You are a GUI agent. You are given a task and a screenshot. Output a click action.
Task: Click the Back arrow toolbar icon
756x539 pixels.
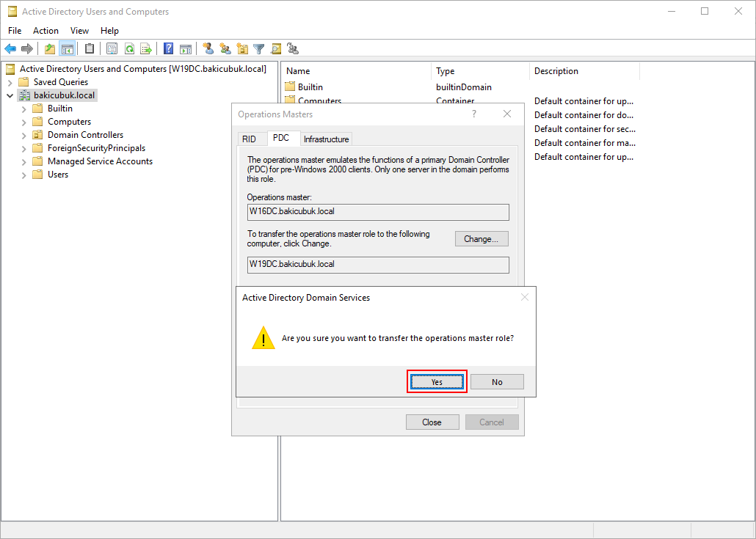pyautogui.click(x=10, y=49)
